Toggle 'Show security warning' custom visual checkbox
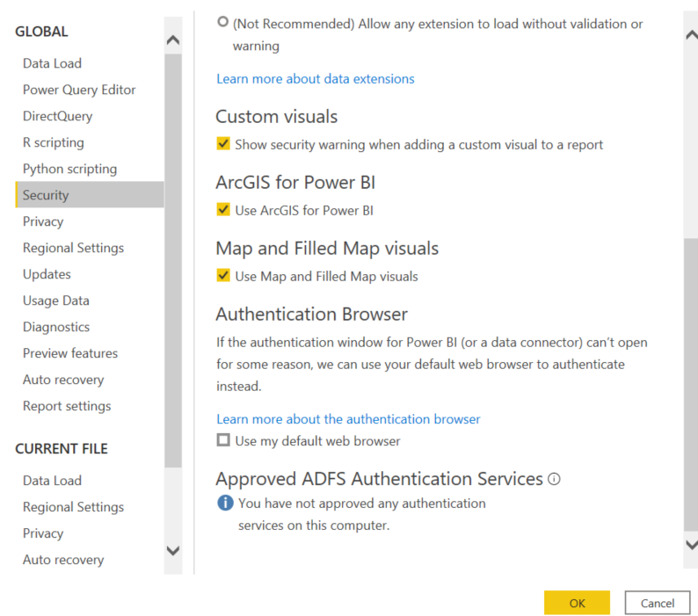This screenshot has height=616, width=698. pos(223,144)
